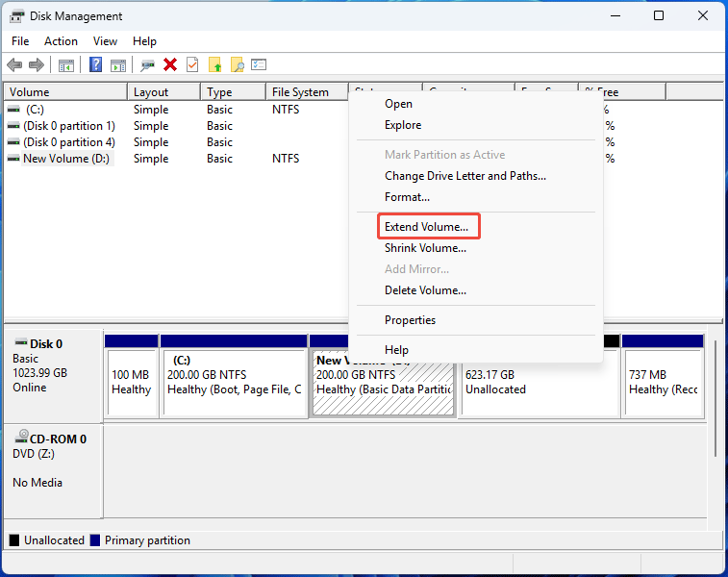
Task: Minimize the Disk Management window
Action: click(x=615, y=15)
